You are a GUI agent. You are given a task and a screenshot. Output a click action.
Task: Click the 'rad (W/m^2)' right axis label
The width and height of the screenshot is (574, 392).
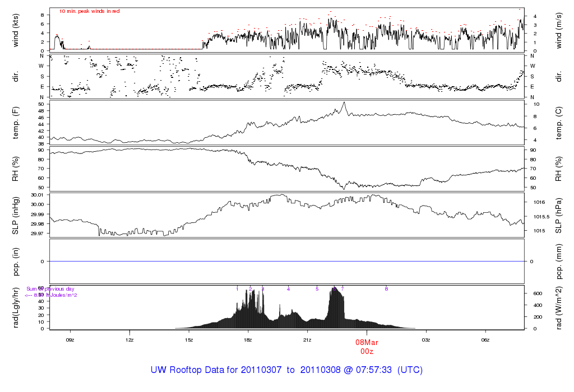point(558,307)
